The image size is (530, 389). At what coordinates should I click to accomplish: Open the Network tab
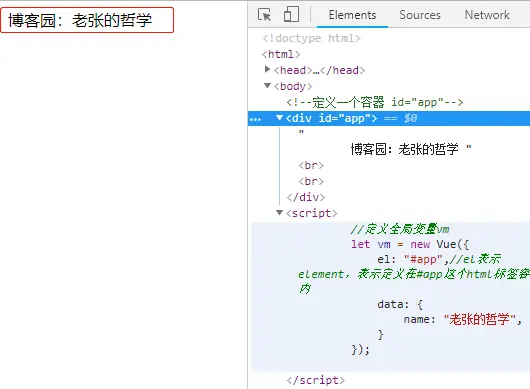click(x=487, y=15)
